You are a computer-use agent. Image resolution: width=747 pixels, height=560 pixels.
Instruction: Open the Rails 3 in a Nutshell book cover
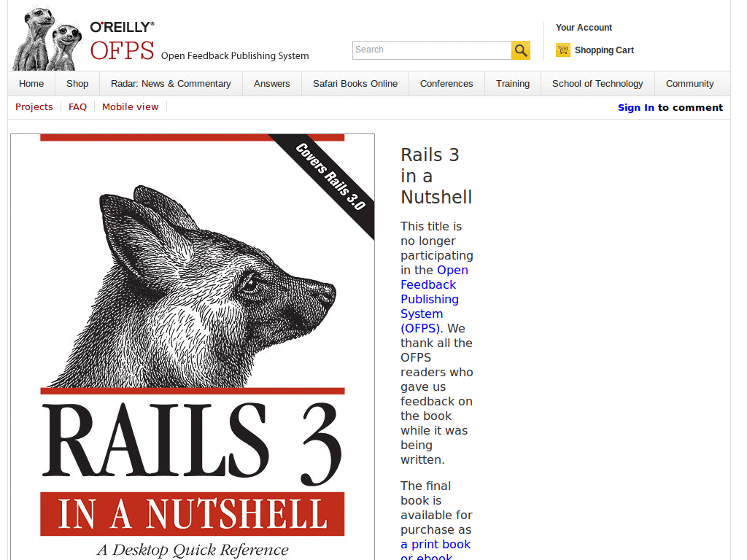(192, 343)
